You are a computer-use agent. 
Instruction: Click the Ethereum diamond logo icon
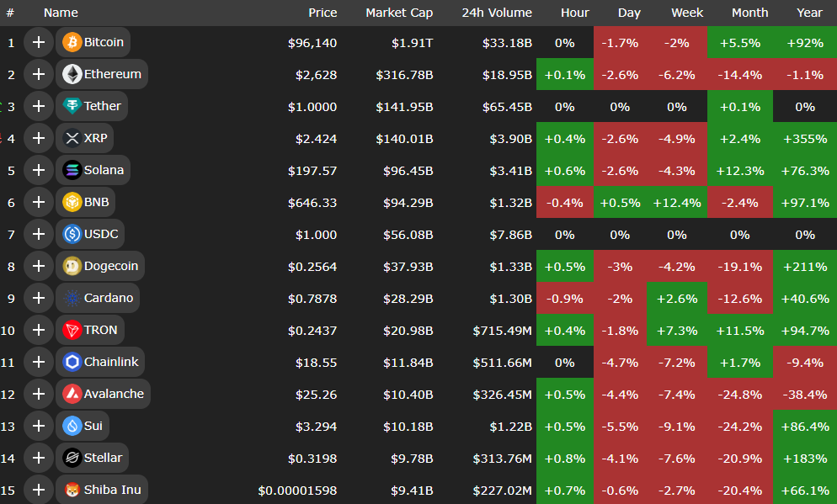72,74
